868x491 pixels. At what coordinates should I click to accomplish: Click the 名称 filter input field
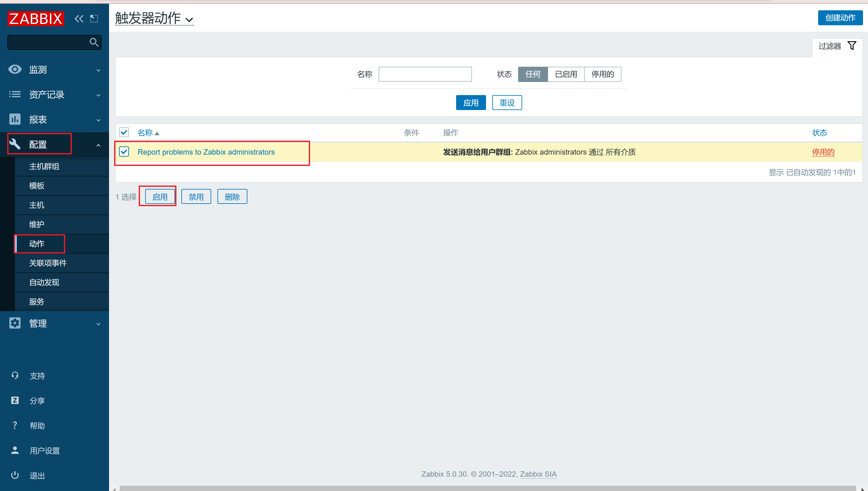point(425,74)
